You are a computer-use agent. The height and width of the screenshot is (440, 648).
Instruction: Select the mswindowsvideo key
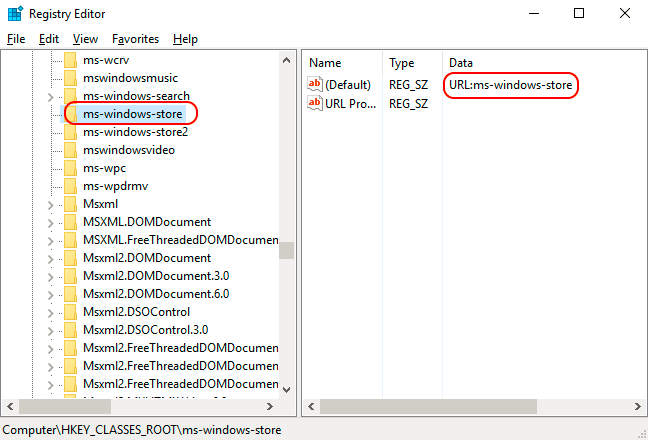pos(129,150)
